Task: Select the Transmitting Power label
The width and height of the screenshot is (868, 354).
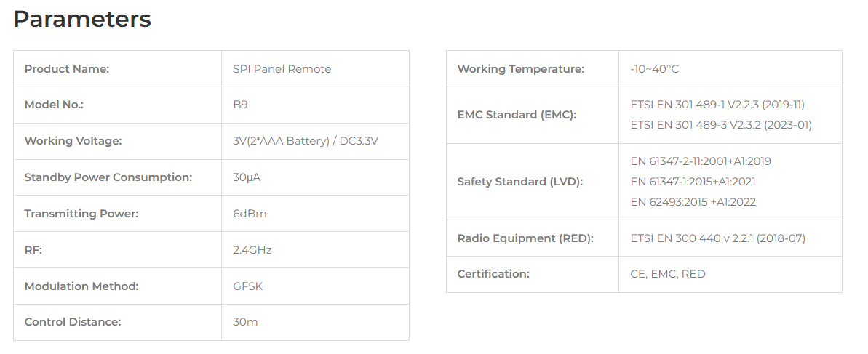Action: 81,214
